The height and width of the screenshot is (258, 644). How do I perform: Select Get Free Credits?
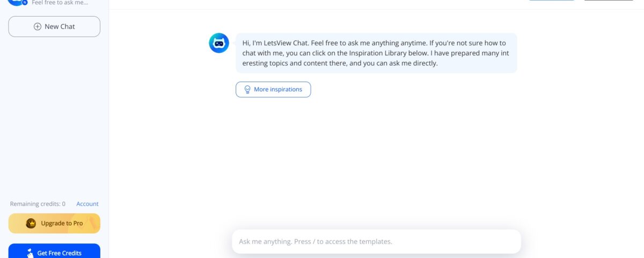[x=54, y=252]
